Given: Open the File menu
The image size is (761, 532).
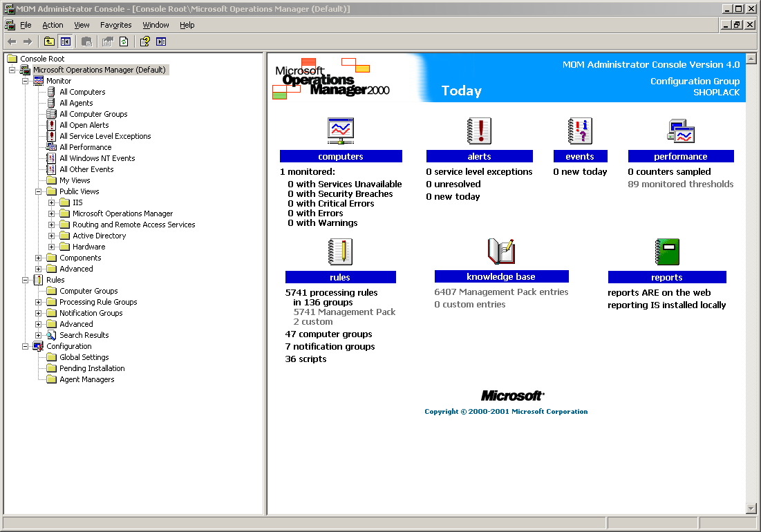Looking at the screenshot, I should coord(26,25).
